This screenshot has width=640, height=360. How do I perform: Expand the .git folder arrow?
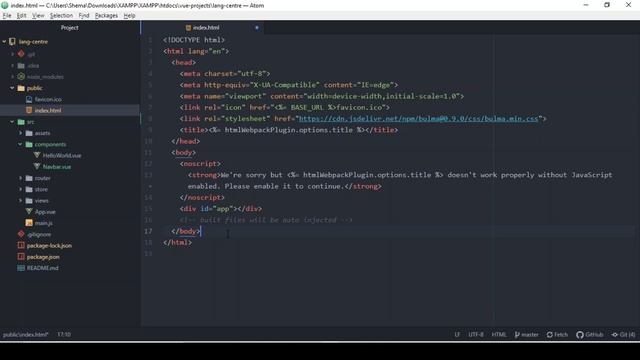(12, 54)
